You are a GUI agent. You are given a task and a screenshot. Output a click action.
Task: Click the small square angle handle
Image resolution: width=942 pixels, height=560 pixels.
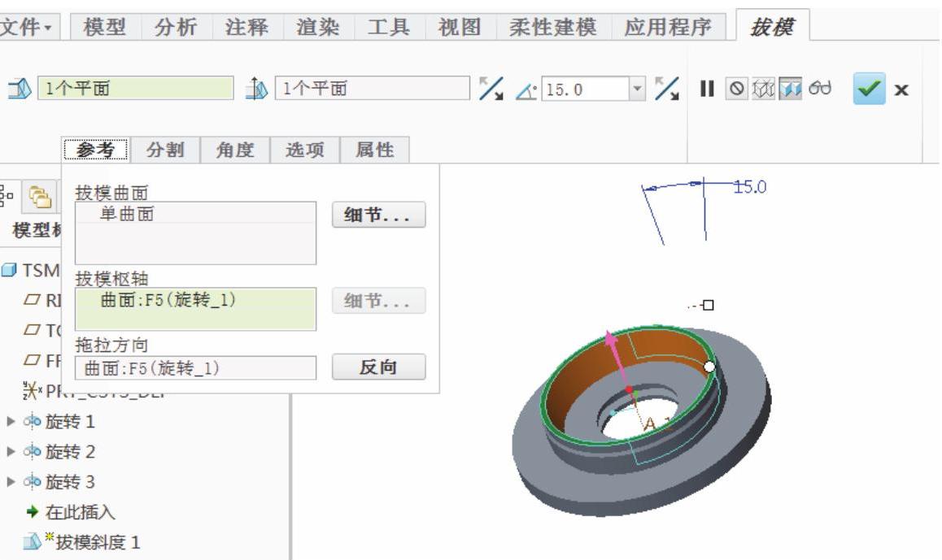pos(709,305)
